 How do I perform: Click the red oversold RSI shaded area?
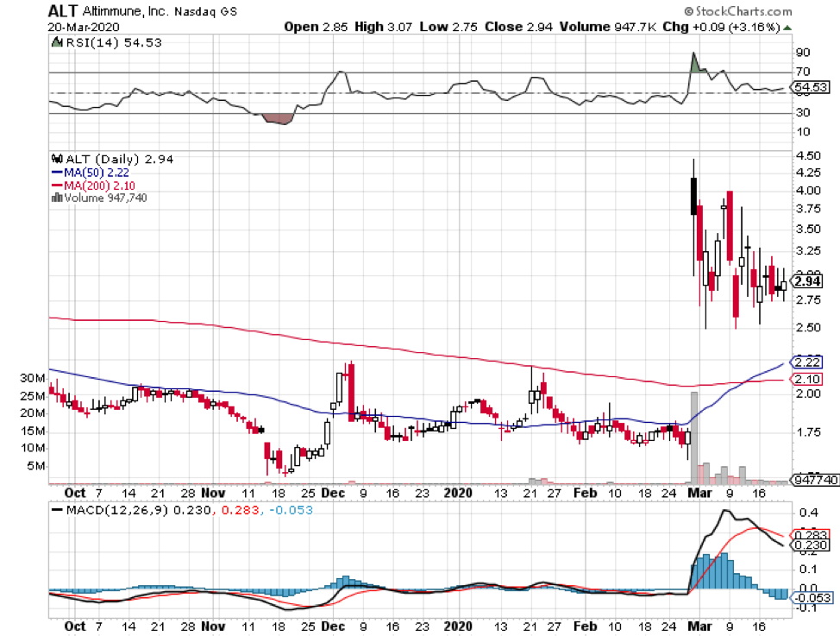(x=279, y=118)
